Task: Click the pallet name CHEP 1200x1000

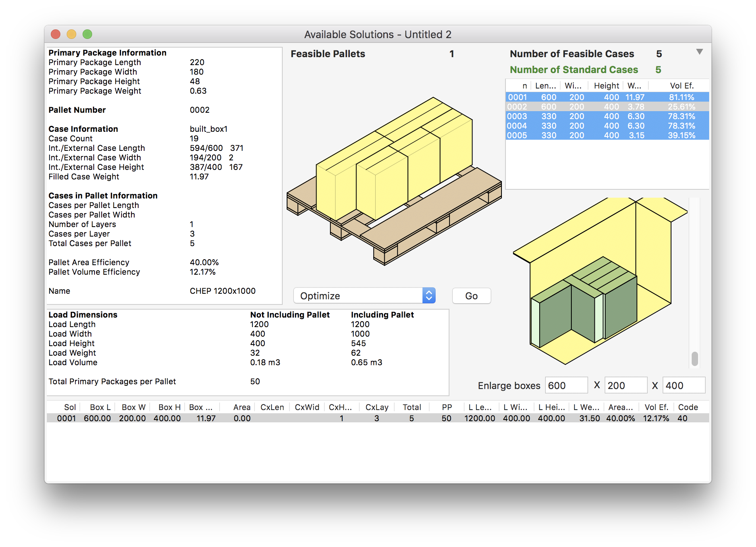Action: (222, 291)
